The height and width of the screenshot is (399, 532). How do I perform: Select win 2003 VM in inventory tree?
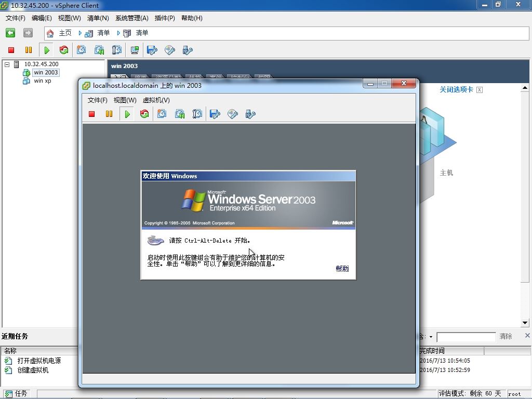click(46, 72)
